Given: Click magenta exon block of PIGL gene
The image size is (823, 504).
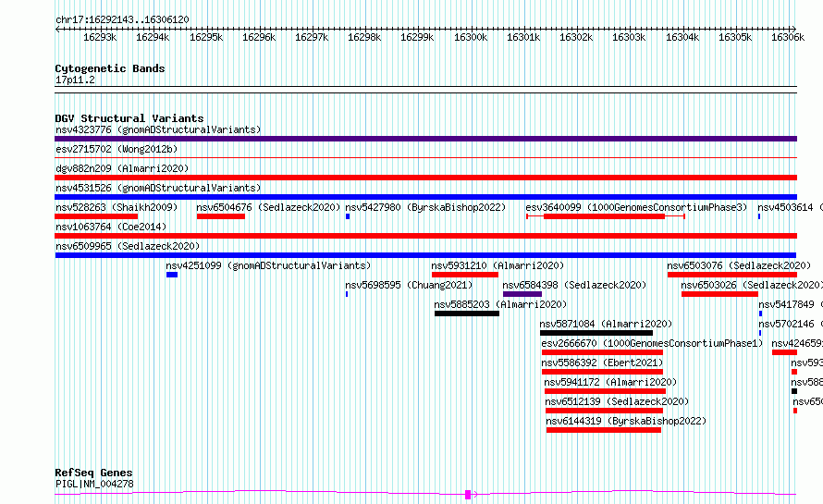Looking at the screenshot, I should [468, 495].
